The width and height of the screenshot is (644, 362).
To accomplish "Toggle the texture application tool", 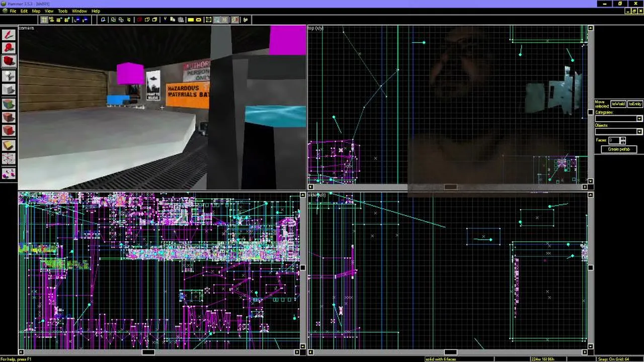I will (x=9, y=104).
